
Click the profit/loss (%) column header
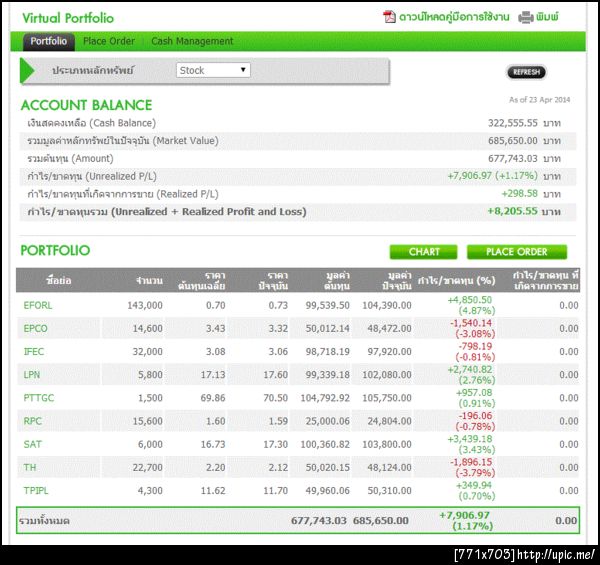click(x=457, y=281)
